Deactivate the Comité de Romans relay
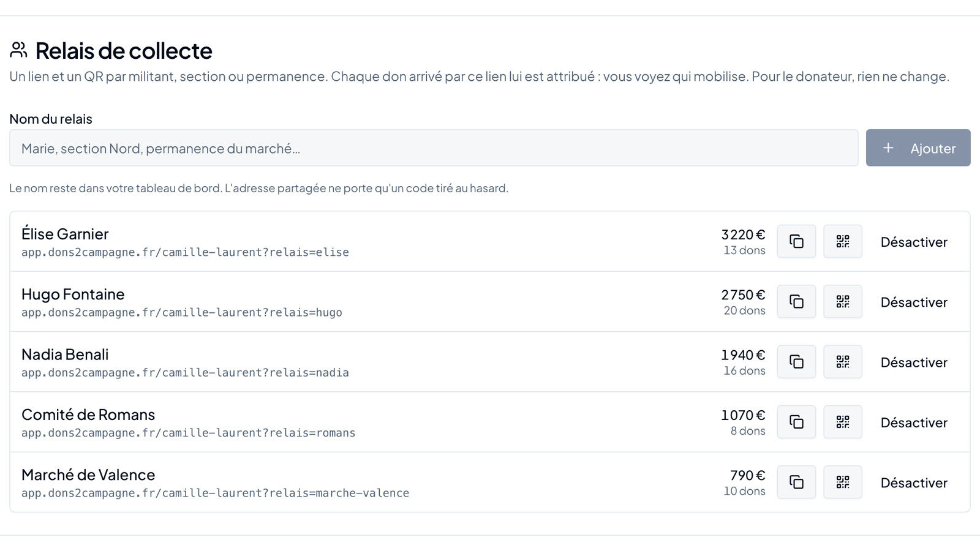Screen dimensions: 980x551 pyautogui.click(x=914, y=422)
